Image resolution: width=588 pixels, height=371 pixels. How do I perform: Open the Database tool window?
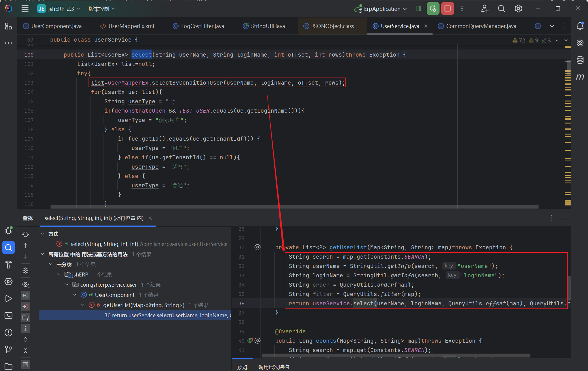[x=580, y=60]
